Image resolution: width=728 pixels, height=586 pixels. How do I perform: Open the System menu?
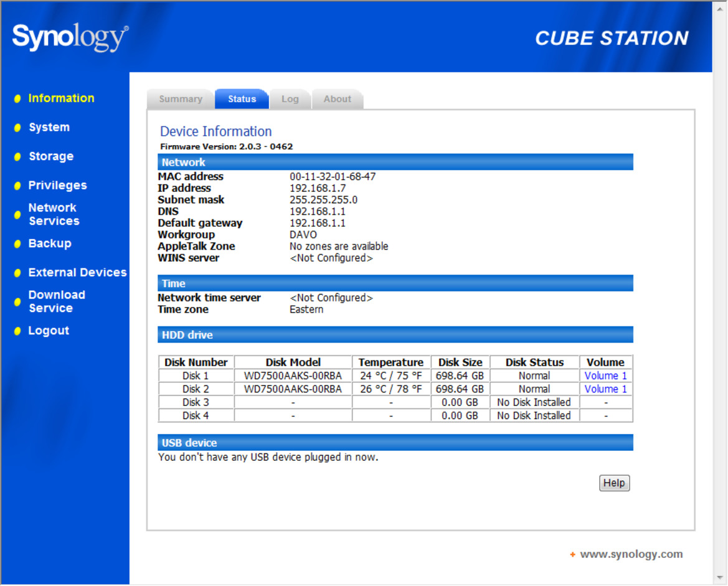pyautogui.click(x=49, y=127)
